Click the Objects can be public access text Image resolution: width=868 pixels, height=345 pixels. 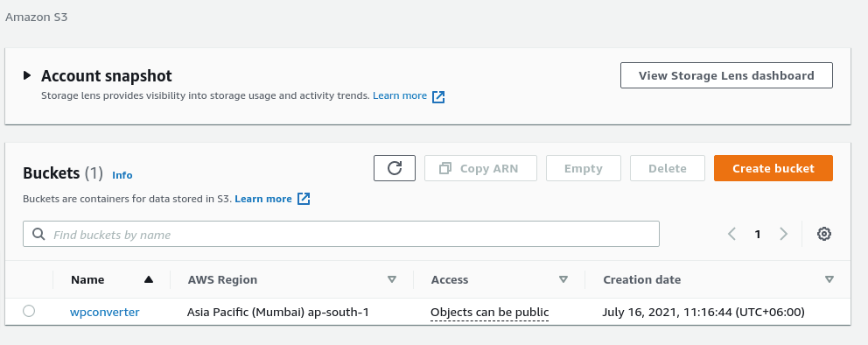489,313
